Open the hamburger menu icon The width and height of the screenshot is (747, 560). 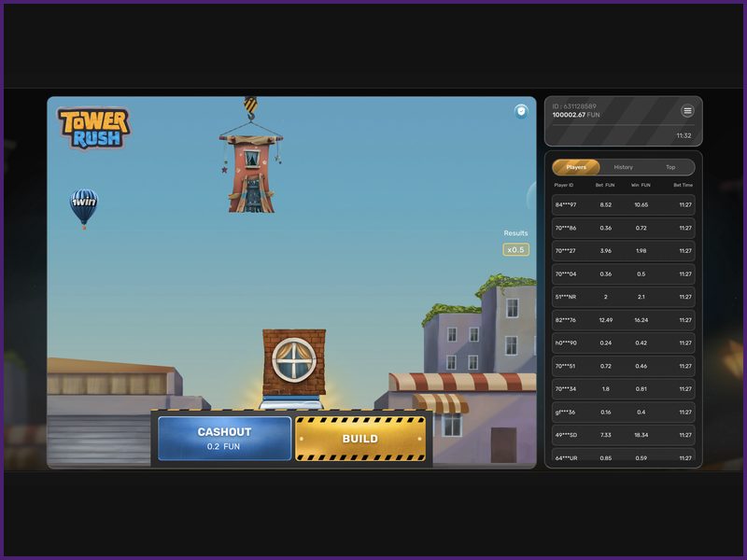tap(687, 111)
